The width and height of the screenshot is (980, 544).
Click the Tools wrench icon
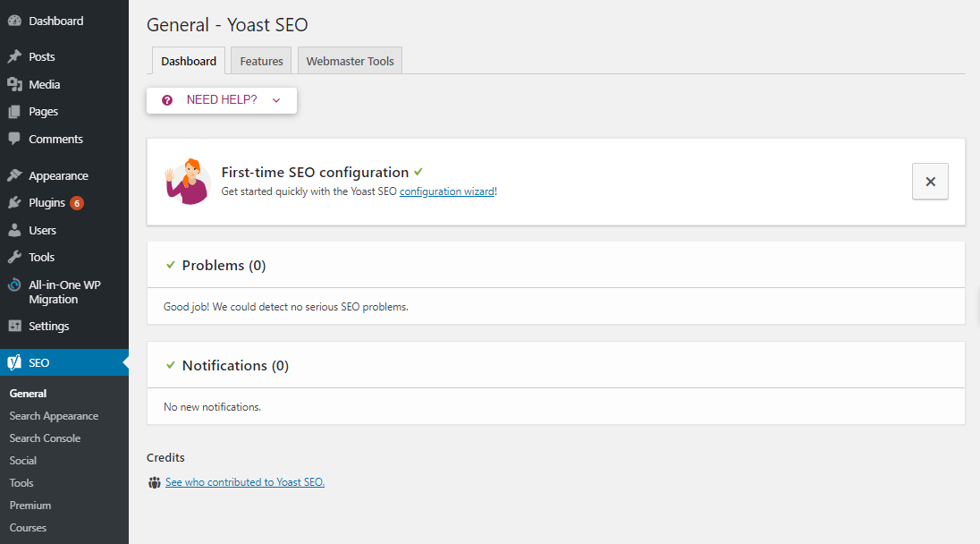coord(14,257)
